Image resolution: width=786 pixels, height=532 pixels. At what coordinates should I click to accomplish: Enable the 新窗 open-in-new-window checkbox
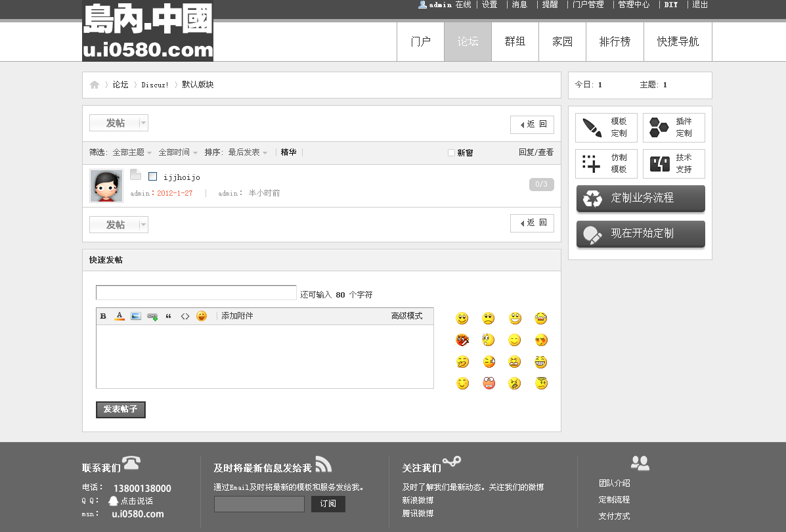451,152
